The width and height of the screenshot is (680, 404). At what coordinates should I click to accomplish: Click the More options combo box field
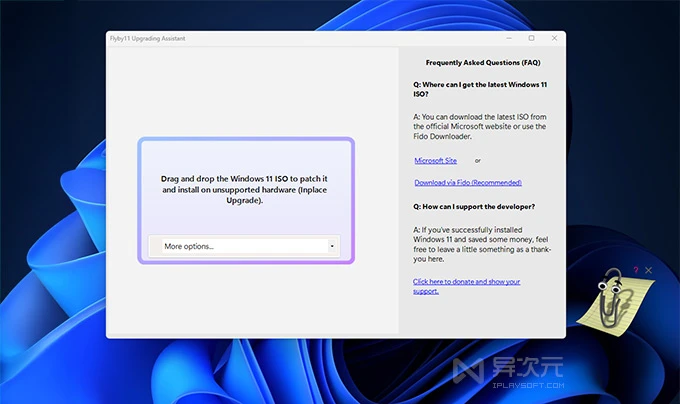(245, 246)
